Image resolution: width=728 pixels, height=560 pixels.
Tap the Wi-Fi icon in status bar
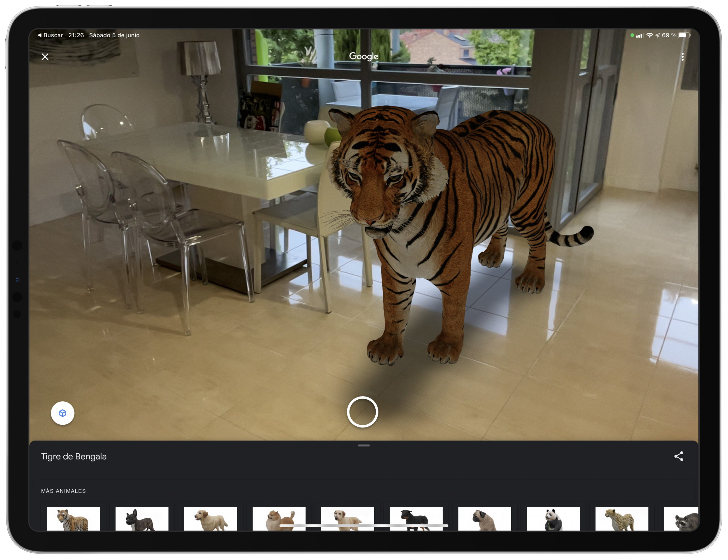pos(649,35)
